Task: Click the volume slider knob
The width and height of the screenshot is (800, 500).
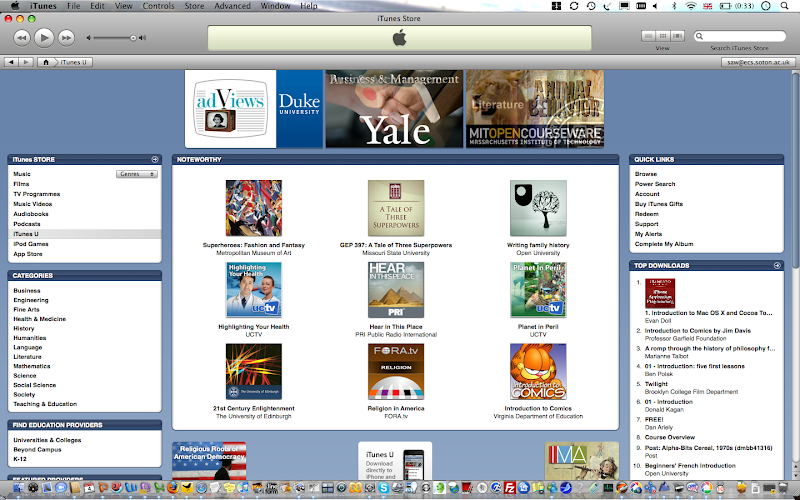Action: (x=133, y=38)
